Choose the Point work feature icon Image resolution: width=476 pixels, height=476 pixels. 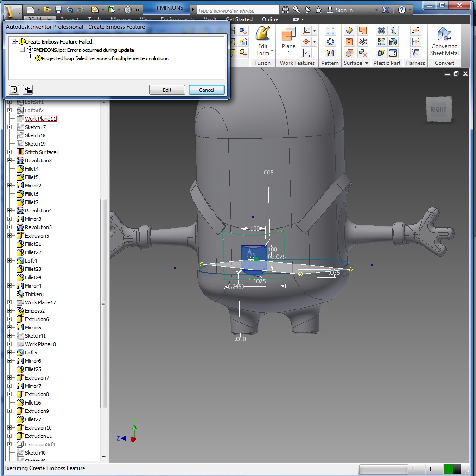[306, 42]
